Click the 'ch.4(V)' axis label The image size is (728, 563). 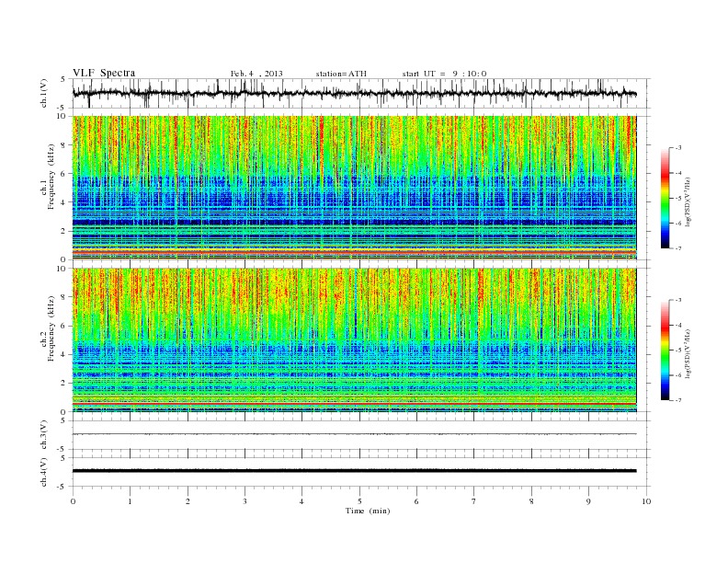(44, 472)
